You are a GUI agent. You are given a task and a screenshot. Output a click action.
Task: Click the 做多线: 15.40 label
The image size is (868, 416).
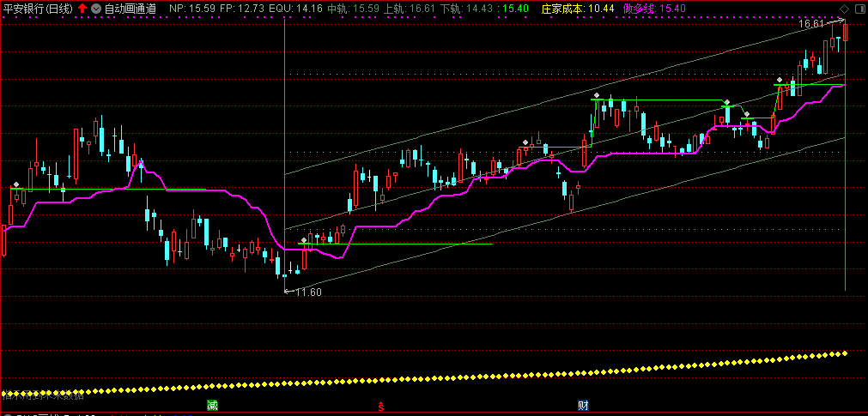tap(654, 9)
